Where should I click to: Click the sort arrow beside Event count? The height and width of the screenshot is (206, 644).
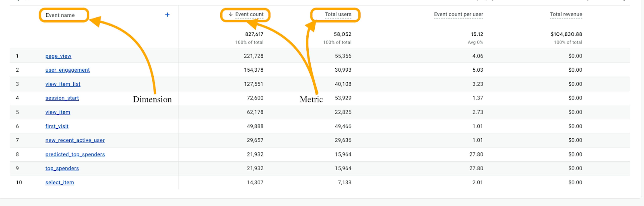point(231,15)
